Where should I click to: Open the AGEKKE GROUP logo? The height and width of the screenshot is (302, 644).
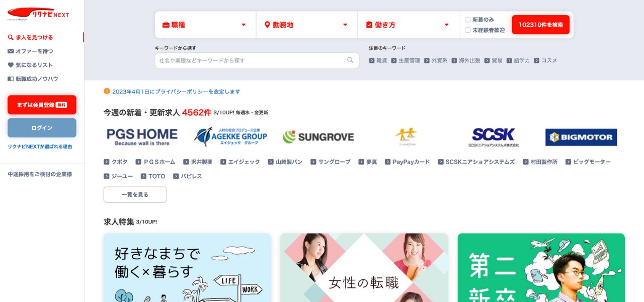pos(230,136)
